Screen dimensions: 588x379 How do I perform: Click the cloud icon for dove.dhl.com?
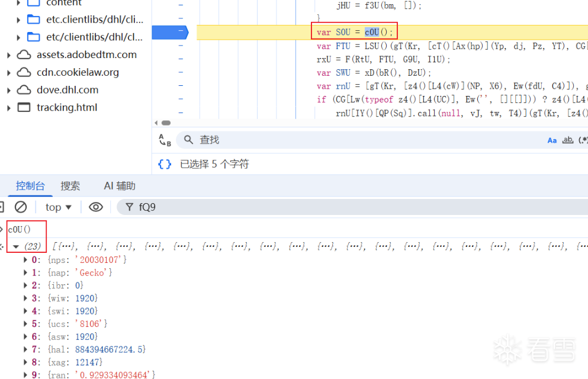coord(24,90)
